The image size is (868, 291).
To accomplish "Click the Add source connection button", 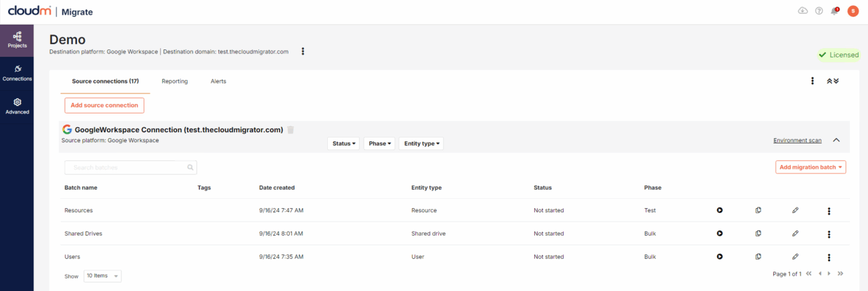I will click(104, 105).
